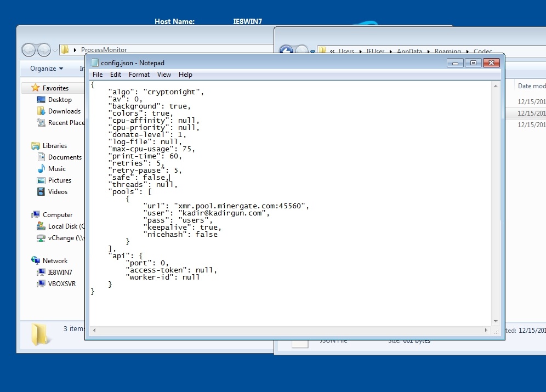546x392 pixels.
Task: Click the Videos filmstrip icon
Action: point(41,191)
